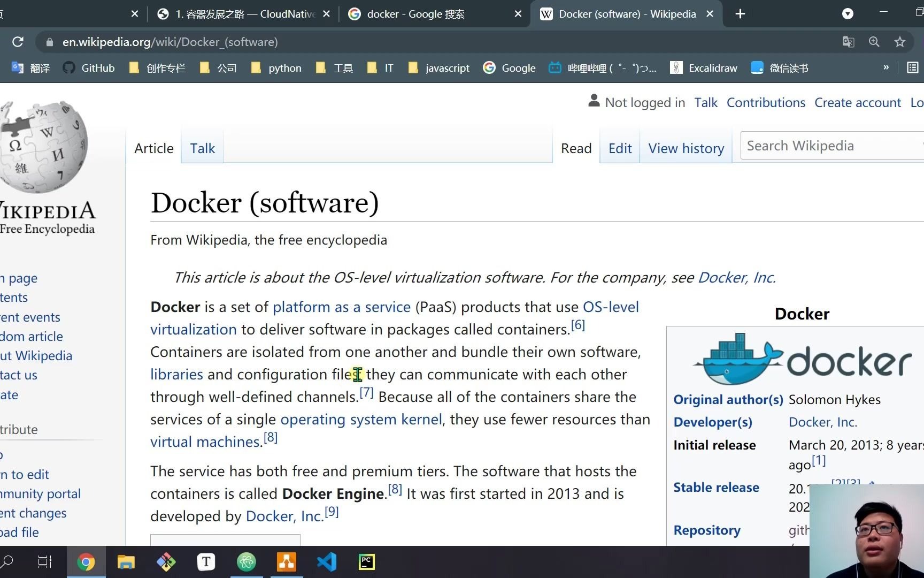Viewport: 924px width, 578px height.
Task: Open the Recent changes sidebar link
Action: [33, 513]
